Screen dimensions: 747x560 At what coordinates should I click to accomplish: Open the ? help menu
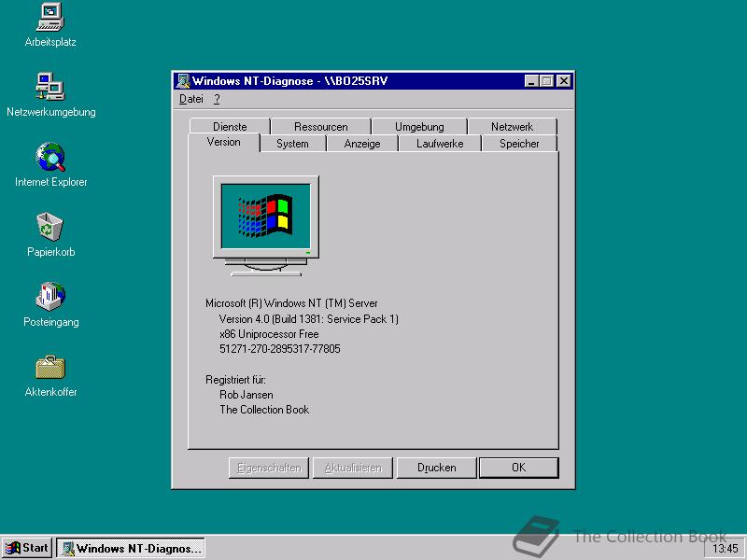point(217,99)
